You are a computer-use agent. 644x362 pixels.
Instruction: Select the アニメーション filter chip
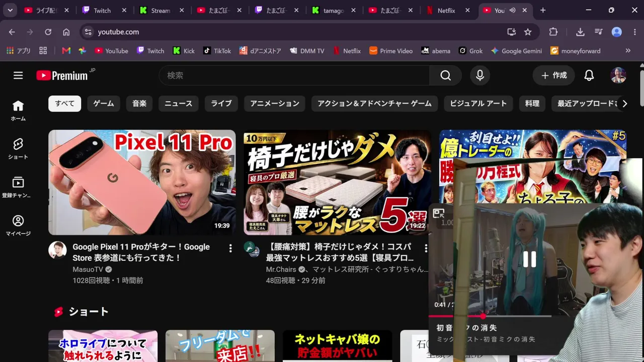(275, 104)
